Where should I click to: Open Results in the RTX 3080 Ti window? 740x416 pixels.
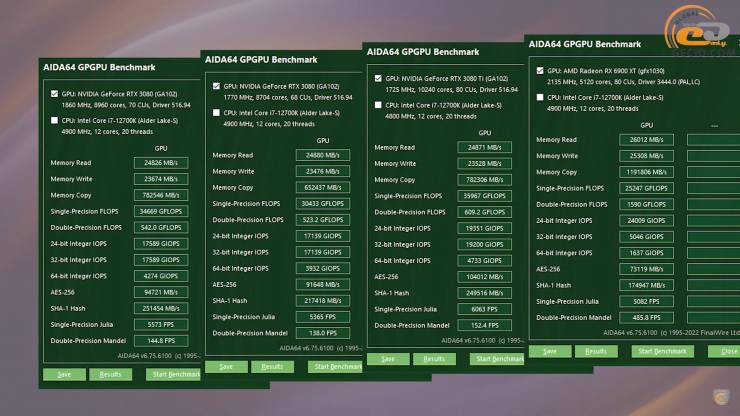tap(434, 359)
